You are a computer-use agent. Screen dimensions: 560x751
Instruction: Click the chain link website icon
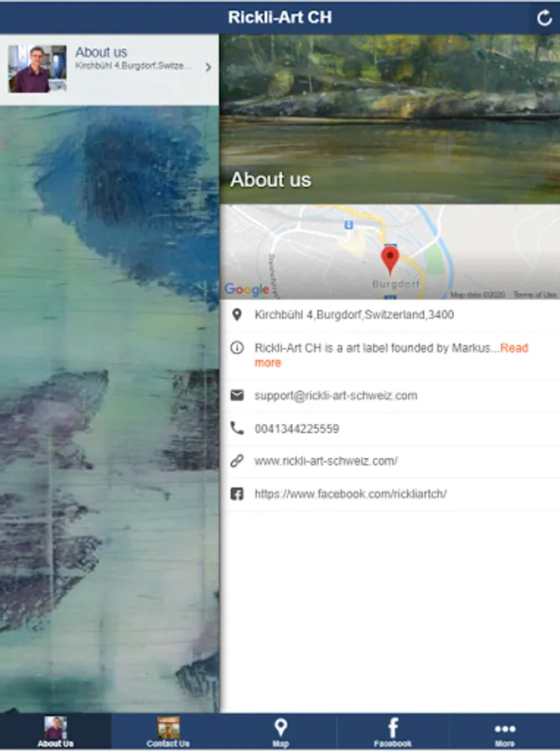237,461
